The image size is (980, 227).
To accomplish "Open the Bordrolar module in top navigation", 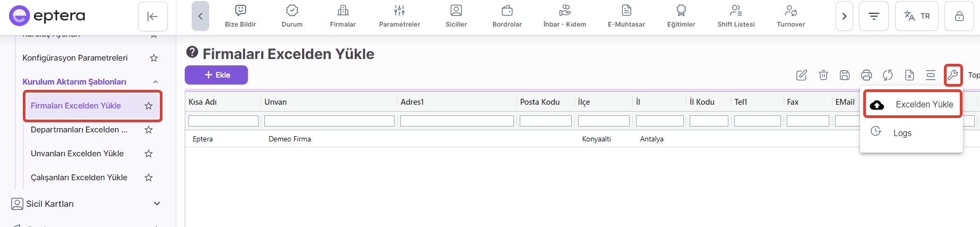I will click(507, 16).
